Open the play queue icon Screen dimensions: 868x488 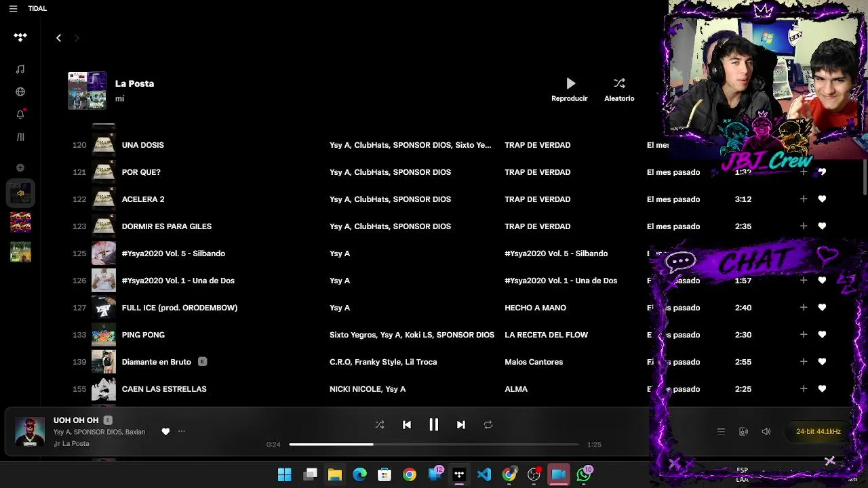721,432
